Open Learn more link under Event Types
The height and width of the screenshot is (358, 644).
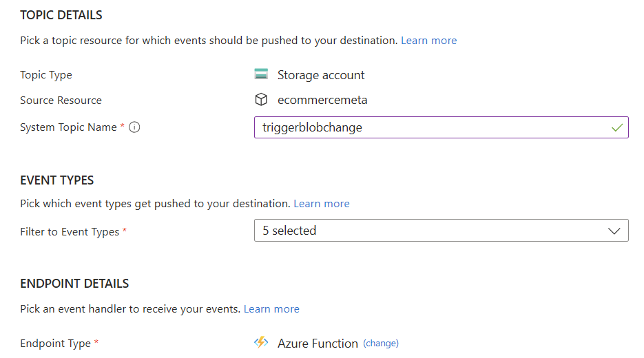pos(322,204)
